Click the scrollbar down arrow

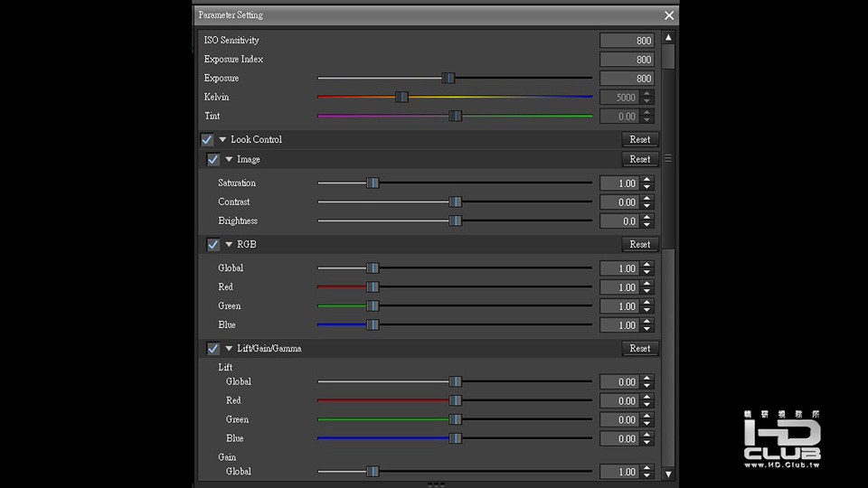point(668,474)
